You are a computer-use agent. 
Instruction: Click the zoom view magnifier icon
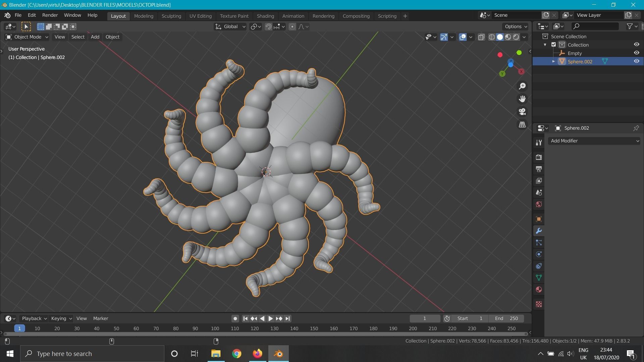[x=522, y=86]
